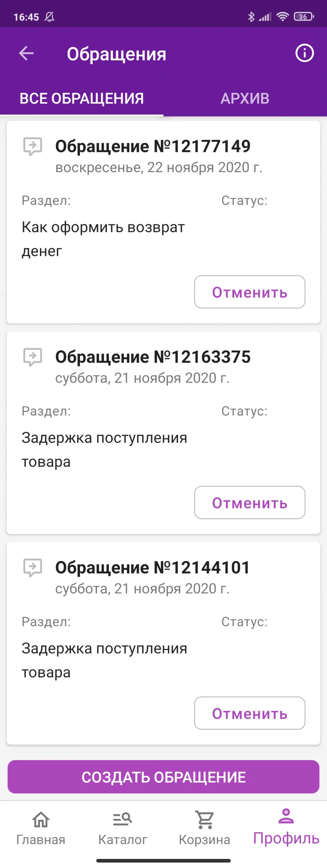Tap the battery indicator in status bar

click(304, 16)
